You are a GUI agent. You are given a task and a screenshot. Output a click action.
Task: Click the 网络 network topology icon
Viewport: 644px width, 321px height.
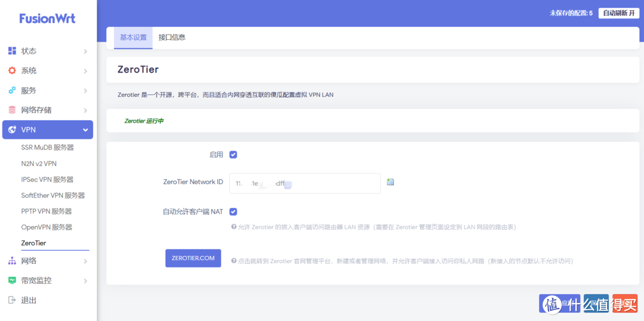click(13, 261)
